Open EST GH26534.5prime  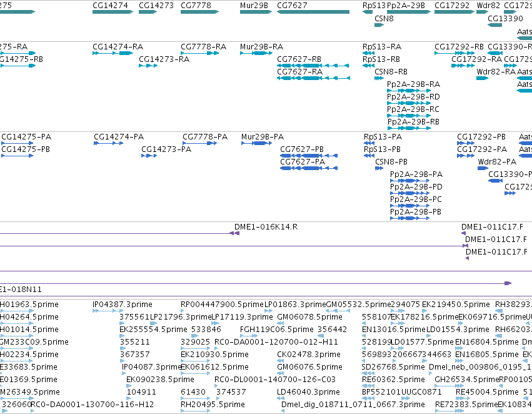coord(466,380)
